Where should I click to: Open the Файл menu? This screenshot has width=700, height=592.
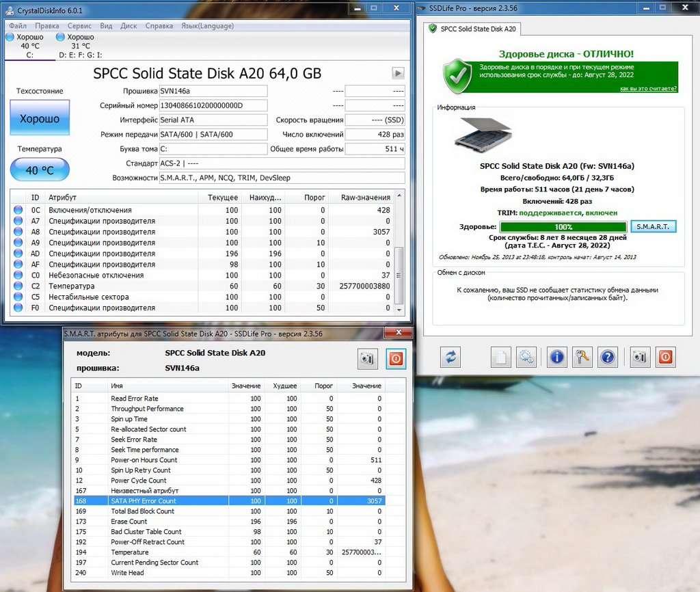tap(18, 26)
